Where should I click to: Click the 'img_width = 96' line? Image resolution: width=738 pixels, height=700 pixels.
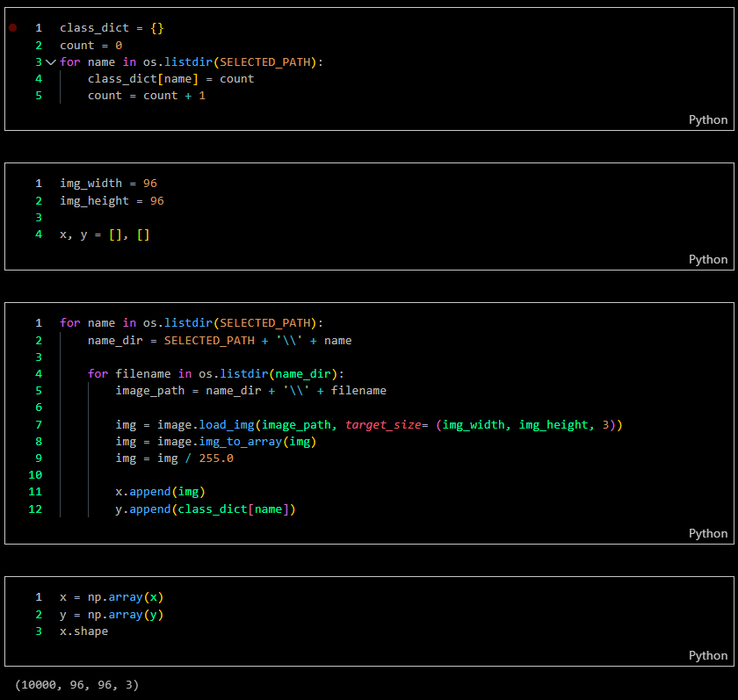[x=108, y=184]
